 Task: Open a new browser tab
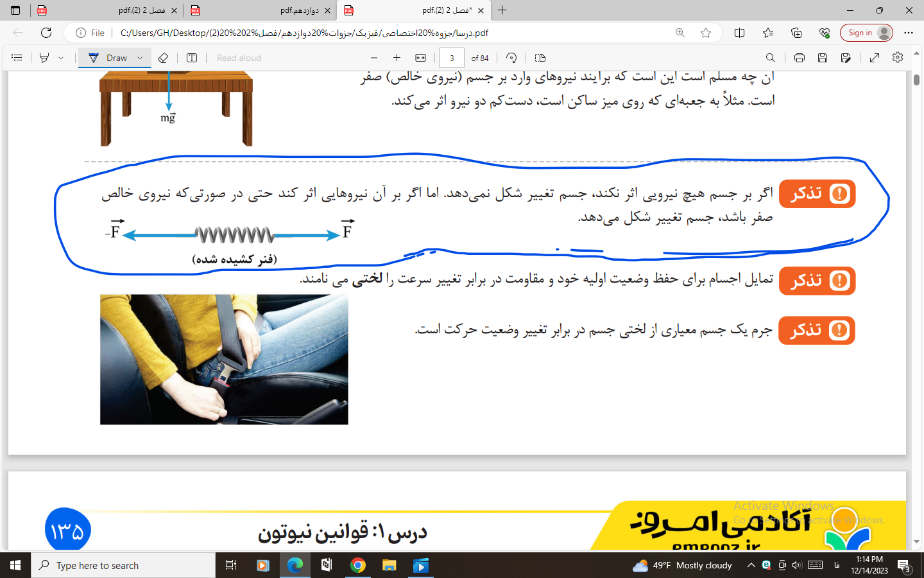pos(502,10)
